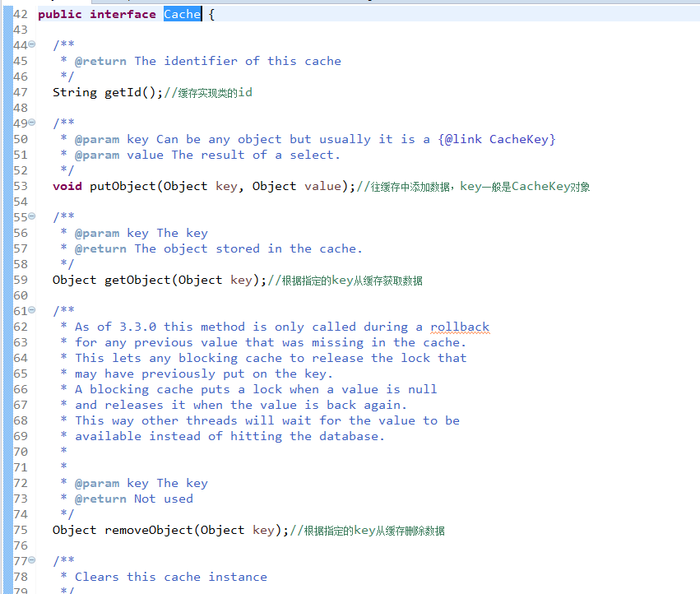Click the blue marker bar beside line 60
This screenshot has width=700, height=594.
pos(7,295)
